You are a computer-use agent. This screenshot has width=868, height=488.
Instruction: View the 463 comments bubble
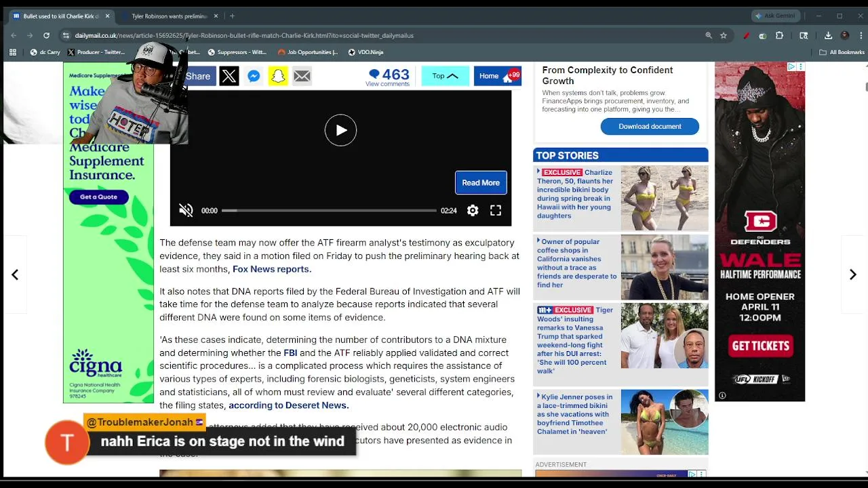click(389, 77)
